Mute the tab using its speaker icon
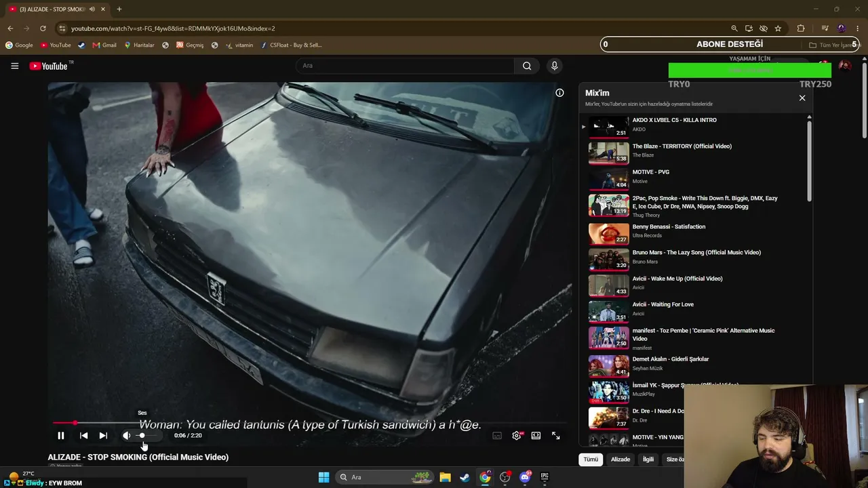The width and height of the screenshot is (868, 488). pos(92,9)
